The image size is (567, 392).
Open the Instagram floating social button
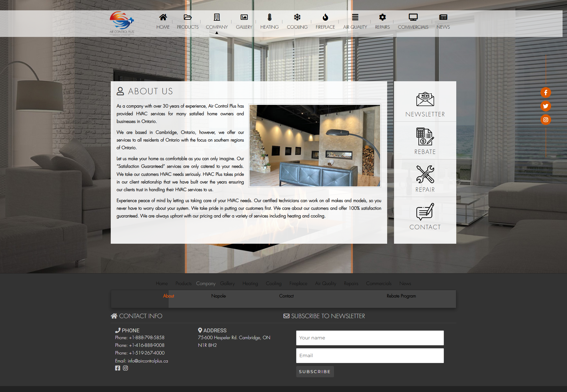(x=545, y=120)
